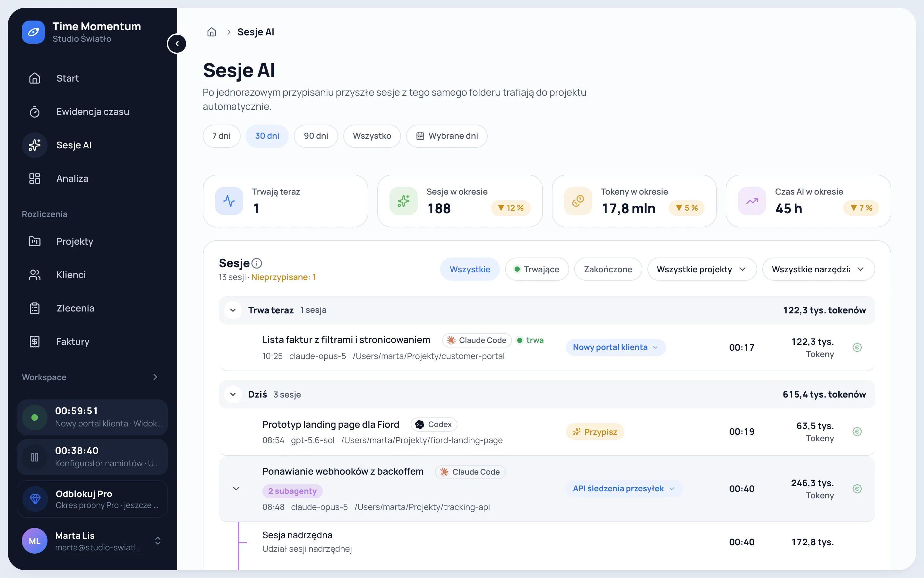The width and height of the screenshot is (924, 578).
Task: Click Odblokuj Pro upgrade card
Action: tap(92, 499)
